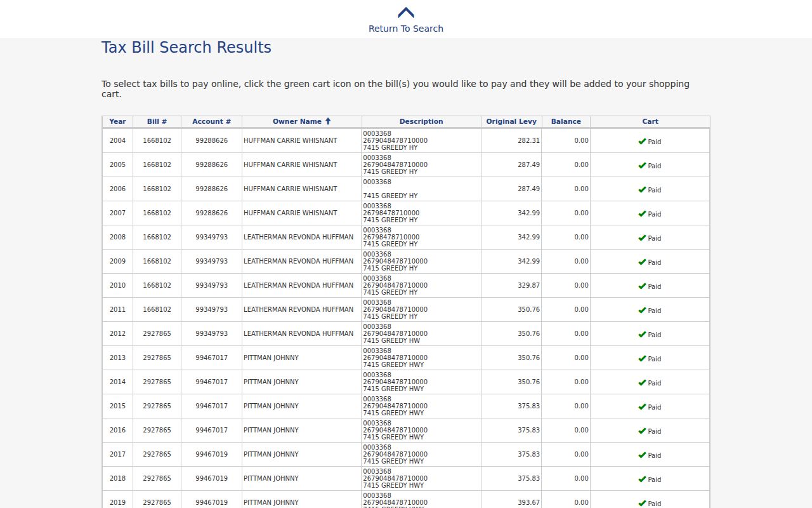The height and width of the screenshot is (508, 812).
Task: Click bill number 1668102 in the 2011 row
Action: [x=157, y=309]
